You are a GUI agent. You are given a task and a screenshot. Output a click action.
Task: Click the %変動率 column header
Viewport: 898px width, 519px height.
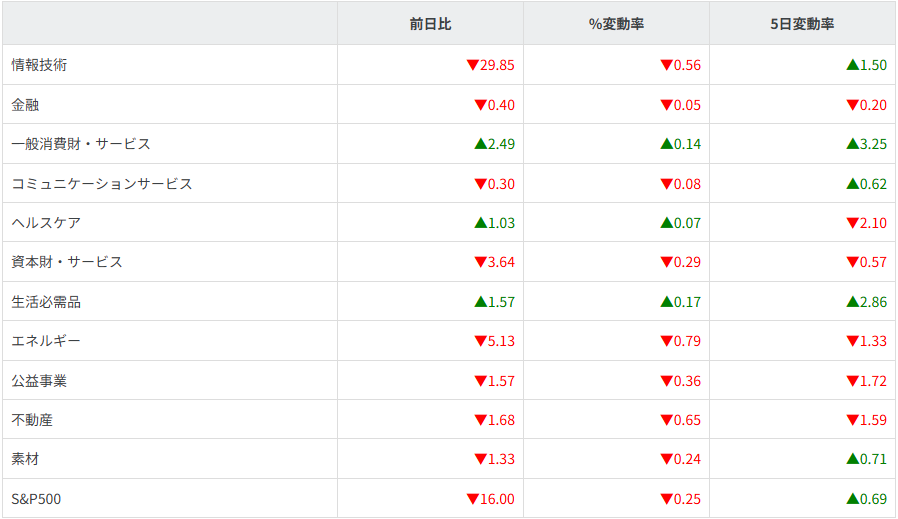616,24
